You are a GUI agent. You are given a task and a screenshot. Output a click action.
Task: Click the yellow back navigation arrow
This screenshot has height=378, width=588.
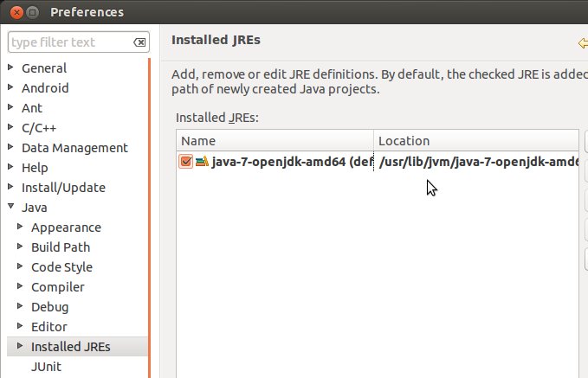[583, 43]
